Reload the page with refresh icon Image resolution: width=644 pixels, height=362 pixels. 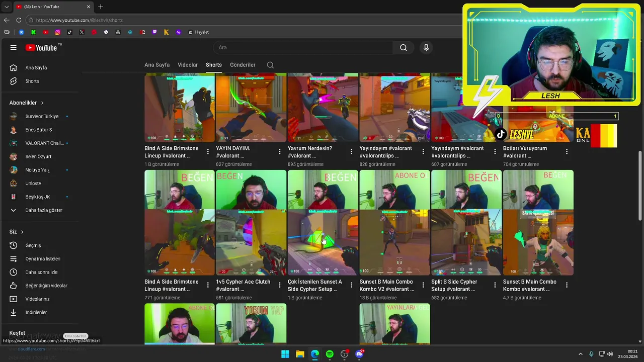[19, 20]
